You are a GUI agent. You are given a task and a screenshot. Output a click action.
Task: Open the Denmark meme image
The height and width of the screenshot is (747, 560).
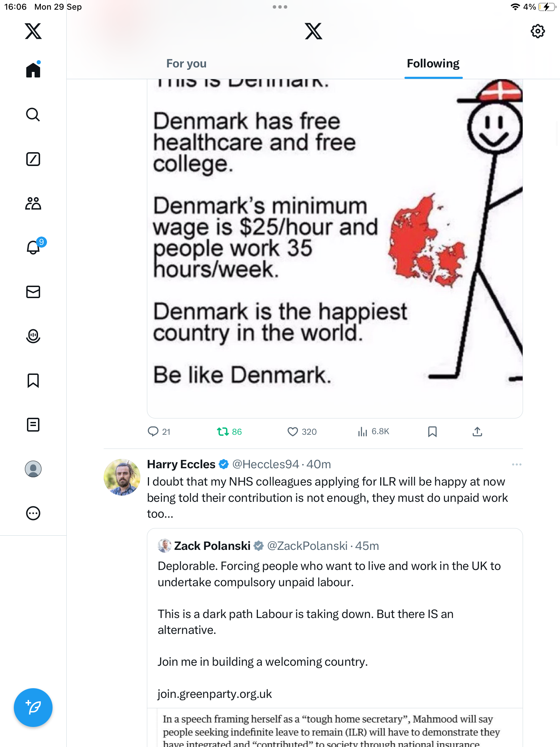pos(335,248)
